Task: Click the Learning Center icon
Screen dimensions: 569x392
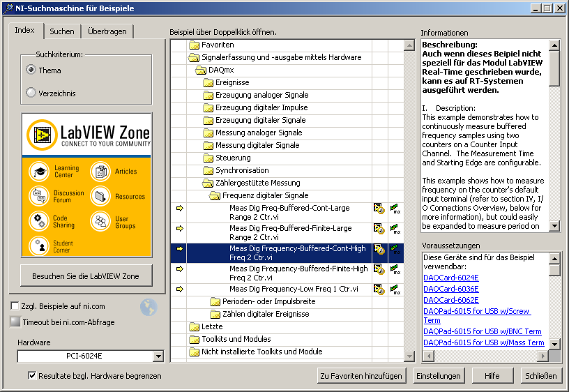Action: click(39, 172)
